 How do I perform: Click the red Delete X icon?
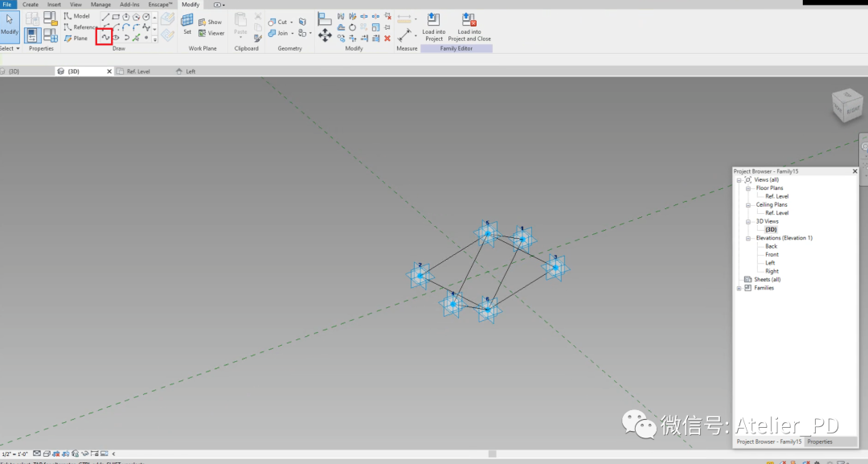(x=387, y=39)
